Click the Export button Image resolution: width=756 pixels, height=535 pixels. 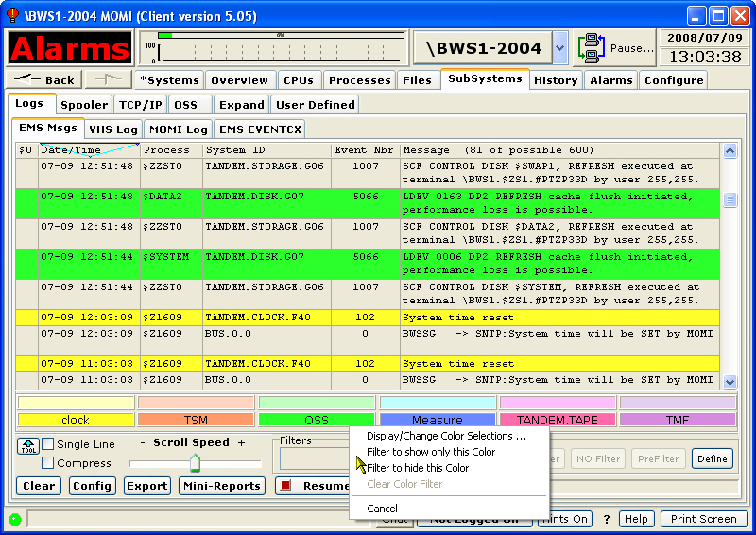(147, 485)
